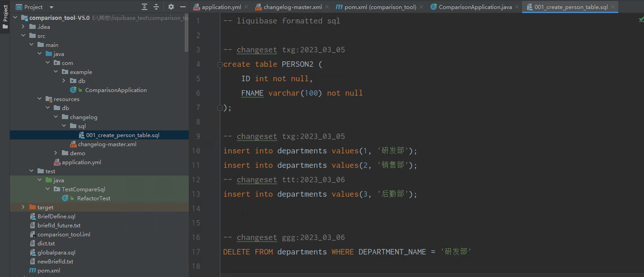
Task: Click the Expand All icon in Project panel
Action: click(145, 7)
